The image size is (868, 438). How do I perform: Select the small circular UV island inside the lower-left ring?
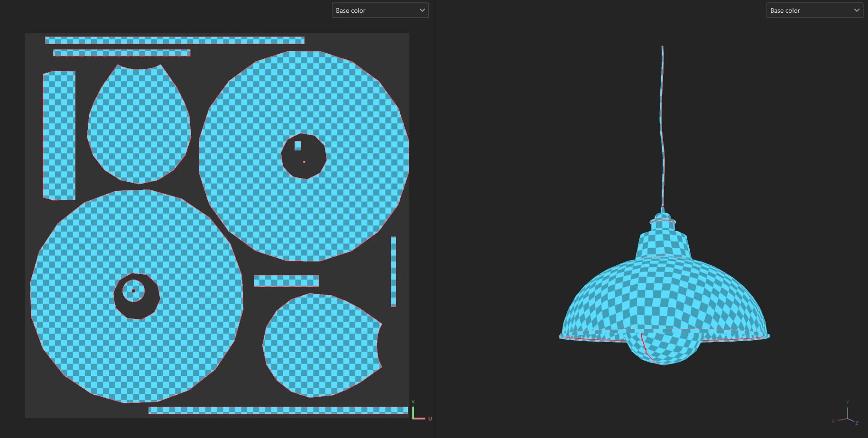[133, 290]
